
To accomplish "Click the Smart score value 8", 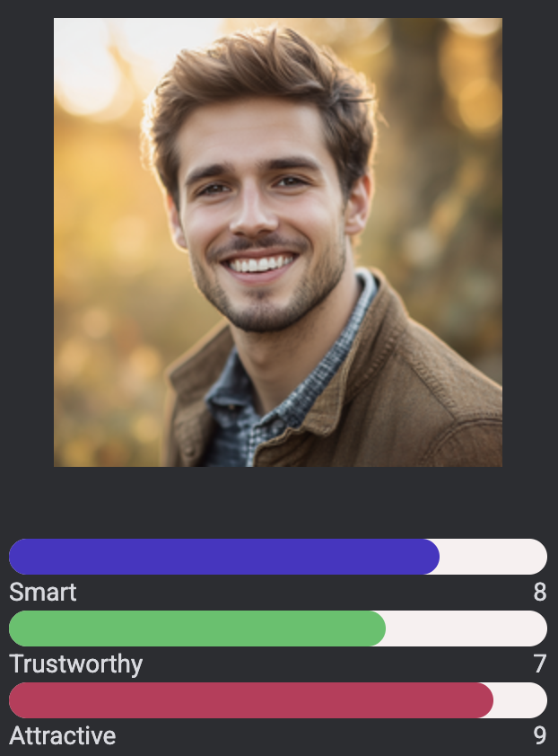I will (x=540, y=592).
